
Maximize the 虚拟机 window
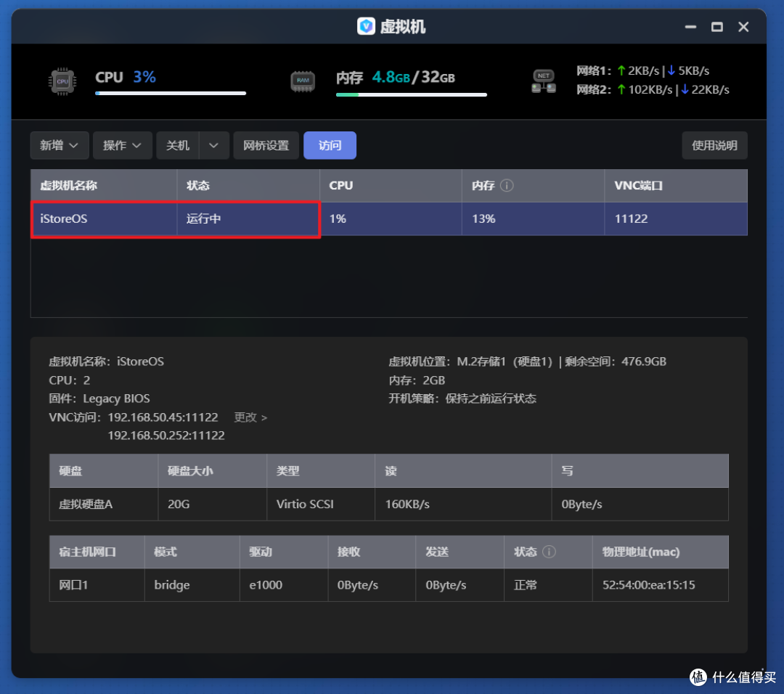pos(717,27)
